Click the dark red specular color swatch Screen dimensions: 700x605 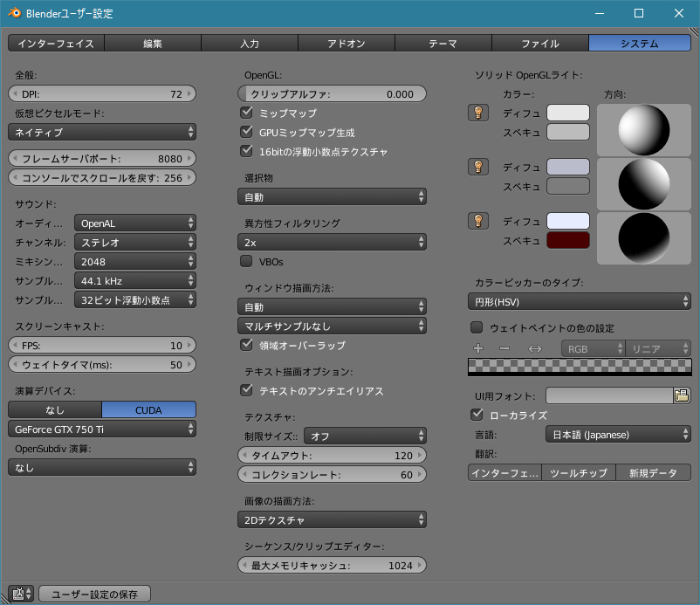point(568,240)
